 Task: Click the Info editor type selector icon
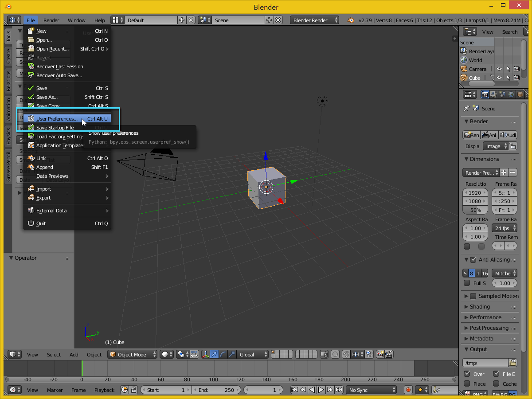[14, 20]
